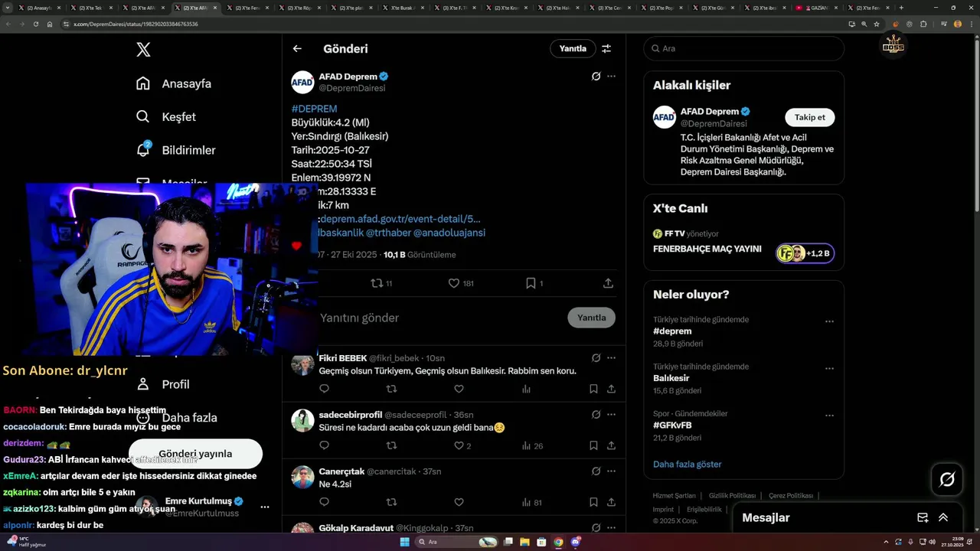Open Hizmet Şartları footer link
The image size is (980, 551).
pos(674,496)
